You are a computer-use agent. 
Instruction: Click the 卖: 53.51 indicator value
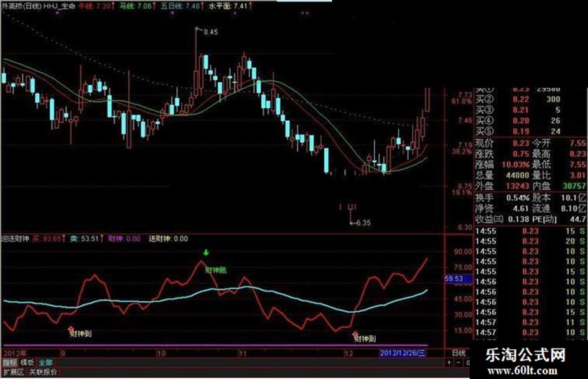[86, 238]
